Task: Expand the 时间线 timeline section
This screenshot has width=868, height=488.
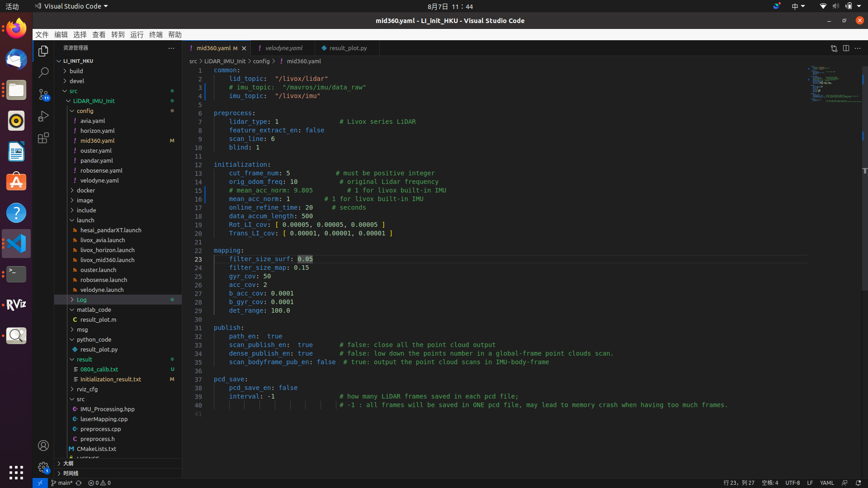Action: click(71, 473)
